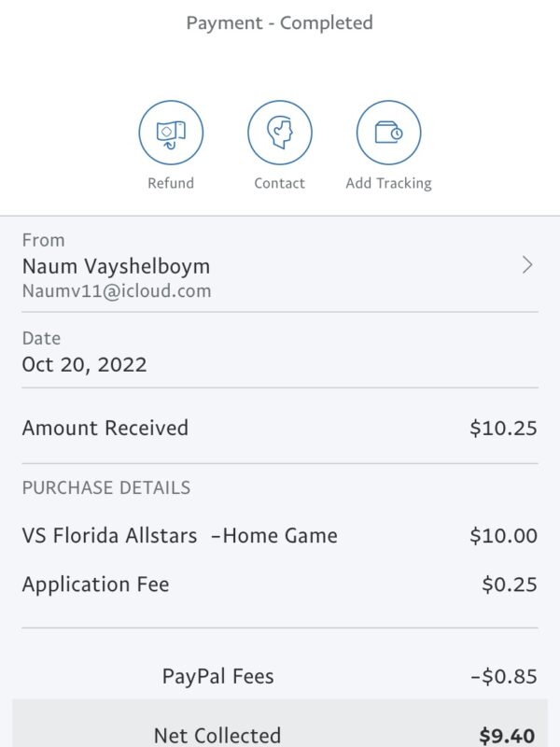Tap the Oct 20, 2022 date
The height and width of the screenshot is (747, 560).
tap(84, 365)
